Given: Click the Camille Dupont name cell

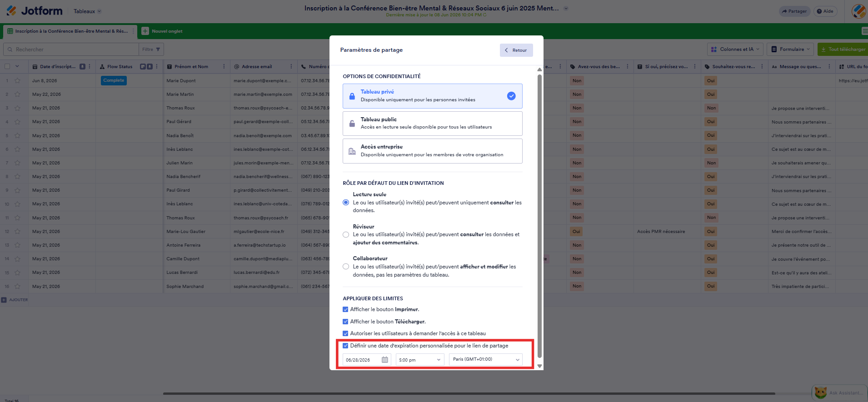Looking at the screenshot, I should pos(196,259).
